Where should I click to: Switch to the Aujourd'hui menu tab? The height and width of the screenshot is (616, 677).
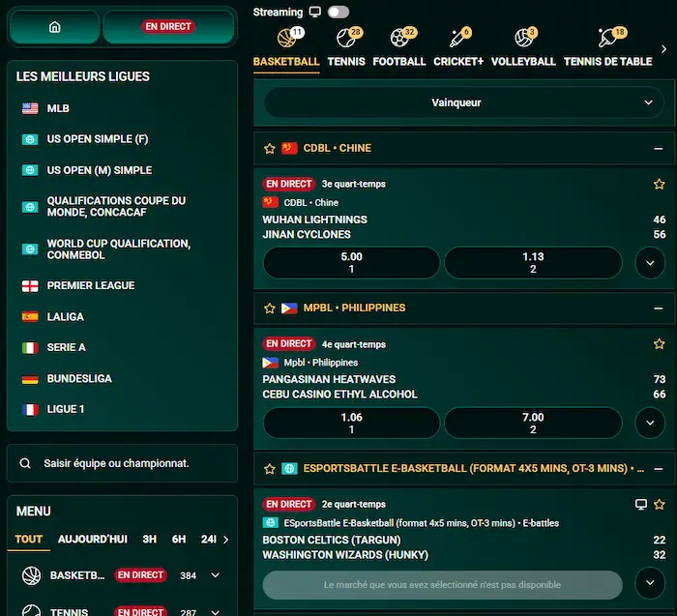click(x=92, y=540)
